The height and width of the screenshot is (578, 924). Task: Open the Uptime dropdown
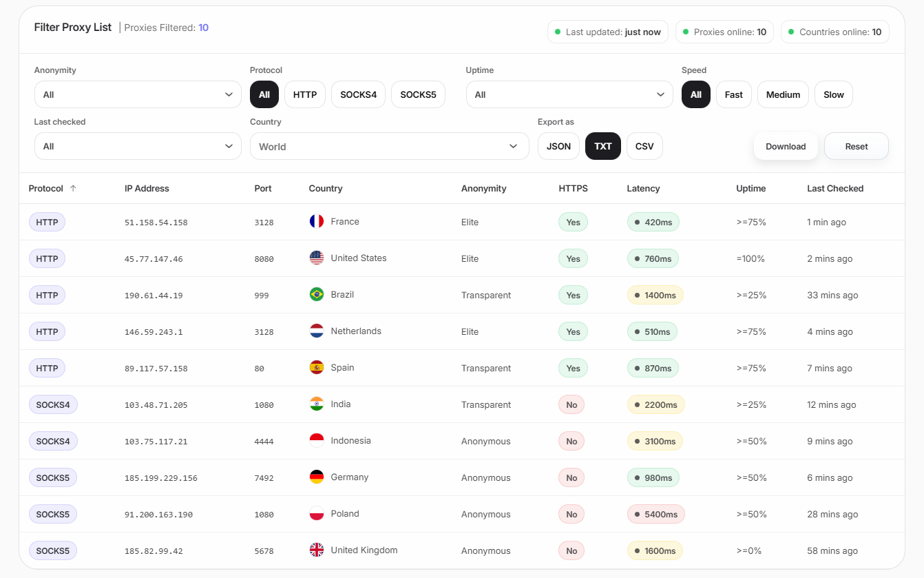pyautogui.click(x=569, y=94)
